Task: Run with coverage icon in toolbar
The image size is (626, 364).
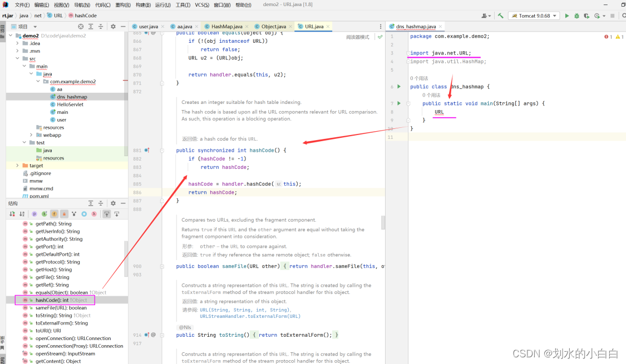Action: point(586,16)
